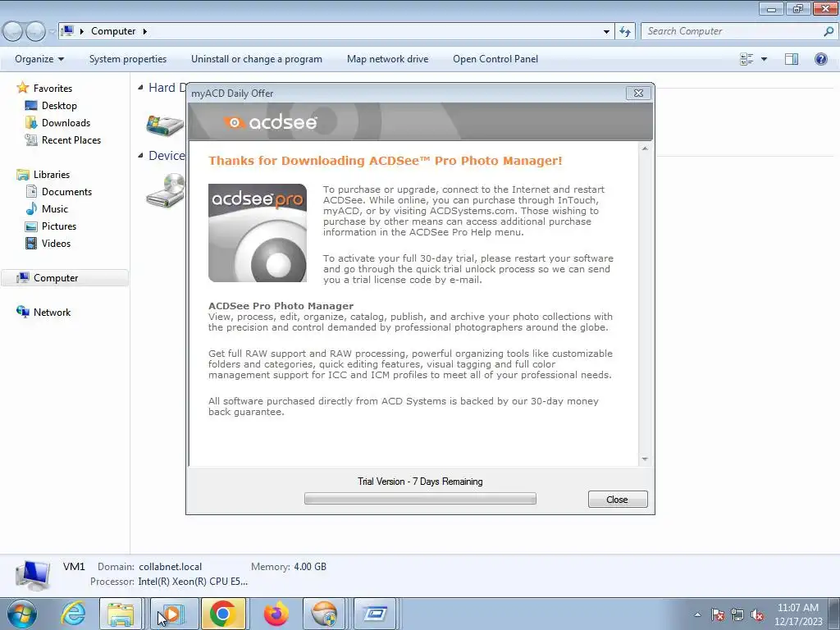The width and height of the screenshot is (840, 630).
Task: Click the search magnifier icon
Action: (829, 31)
